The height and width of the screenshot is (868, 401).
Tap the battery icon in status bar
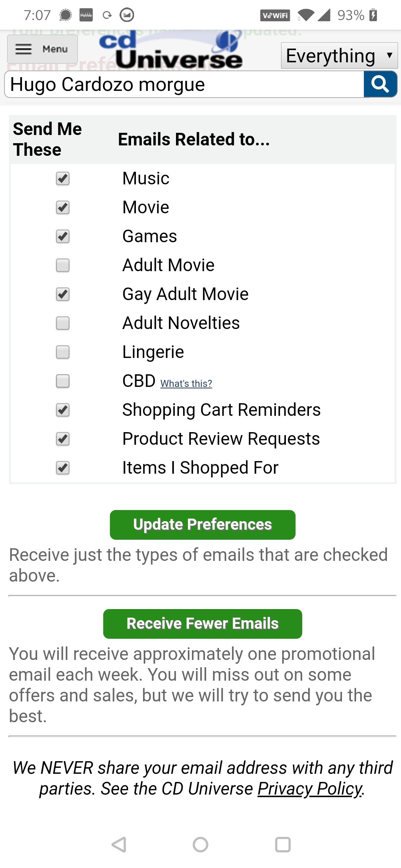373,15
